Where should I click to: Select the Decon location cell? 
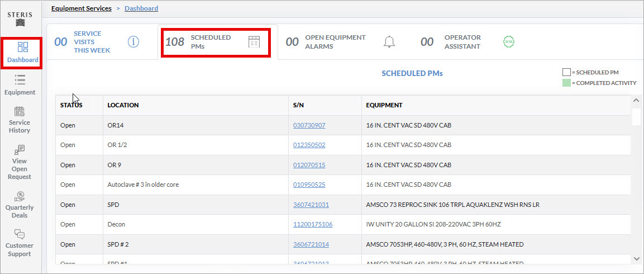coord(195,224)
